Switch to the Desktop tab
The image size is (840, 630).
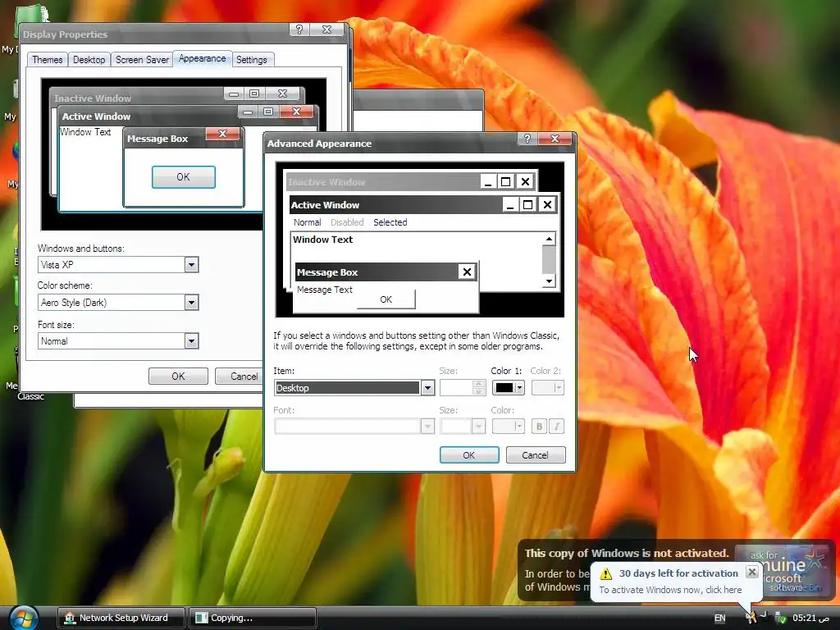pyautogui.click(x=89, y=59)
